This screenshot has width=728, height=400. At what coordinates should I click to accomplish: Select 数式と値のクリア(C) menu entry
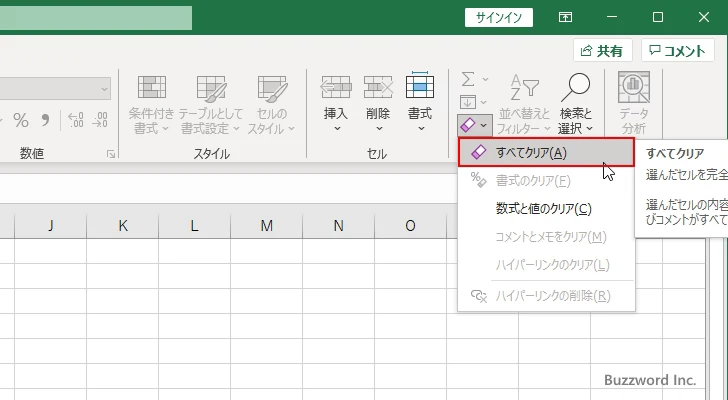click(x=546, y=208)
